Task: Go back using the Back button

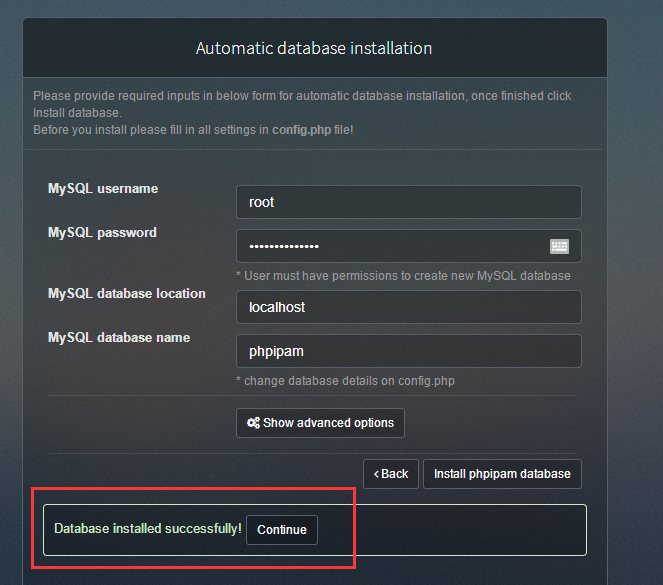Action: tap(390, 474)
